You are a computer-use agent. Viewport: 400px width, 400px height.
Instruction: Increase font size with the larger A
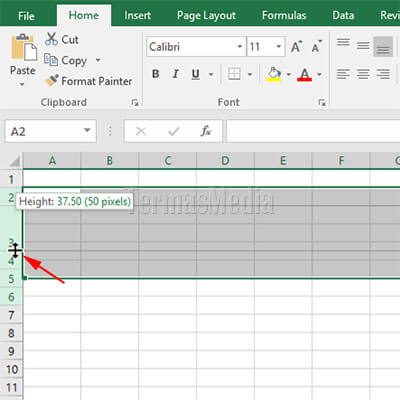pyautogui.click(x=296, y=47)
